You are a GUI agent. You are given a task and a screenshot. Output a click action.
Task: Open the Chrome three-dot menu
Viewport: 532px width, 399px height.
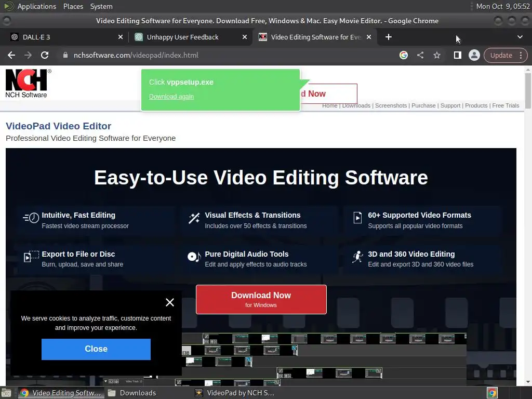click(x=521, y=55)
